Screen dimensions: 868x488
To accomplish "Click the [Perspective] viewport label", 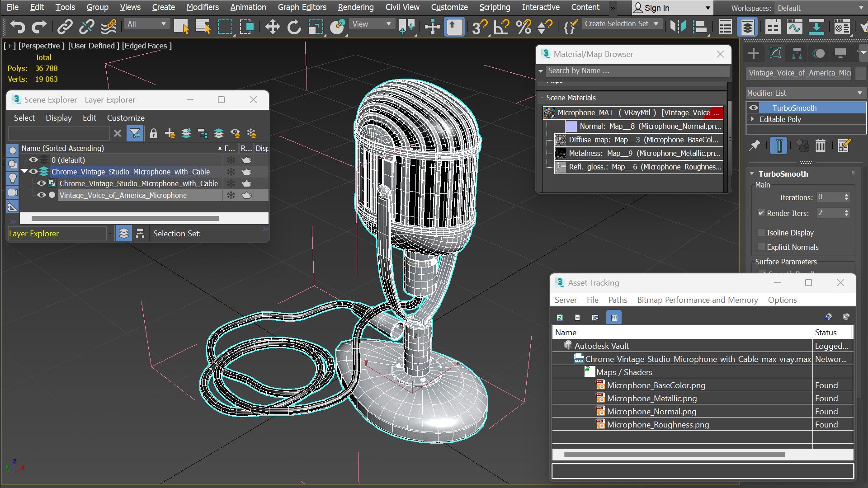I will (42, 46).
